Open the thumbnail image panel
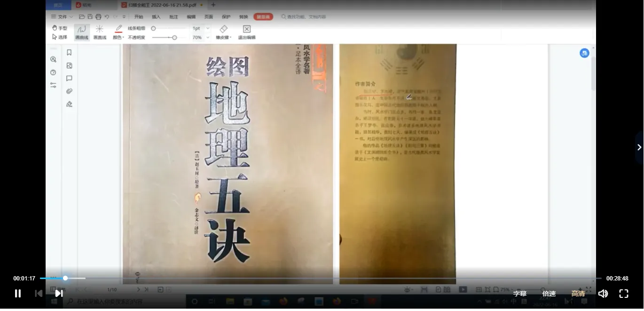644x311 pixels. click(69, 66)
